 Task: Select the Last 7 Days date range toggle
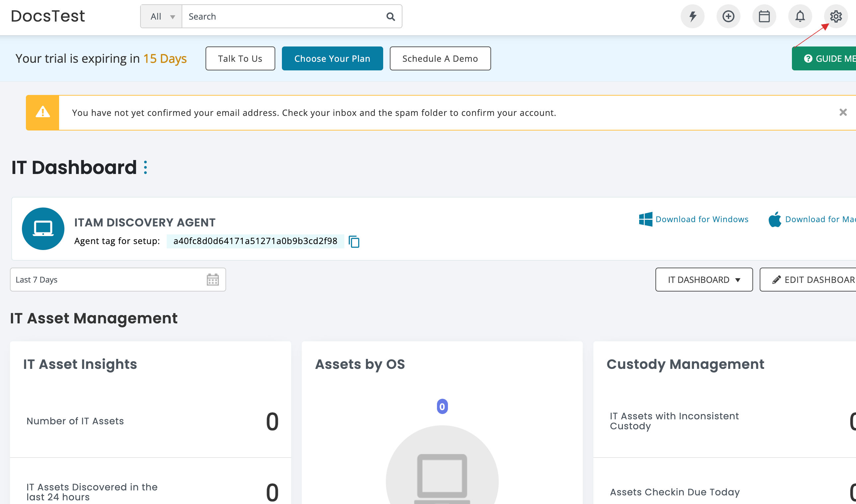coord(118,280)
